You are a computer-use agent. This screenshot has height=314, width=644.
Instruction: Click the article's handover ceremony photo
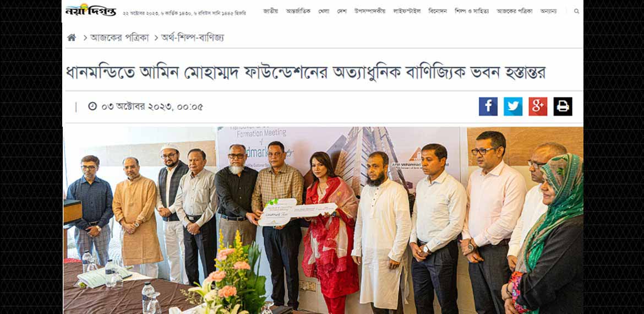pos(323,220)
